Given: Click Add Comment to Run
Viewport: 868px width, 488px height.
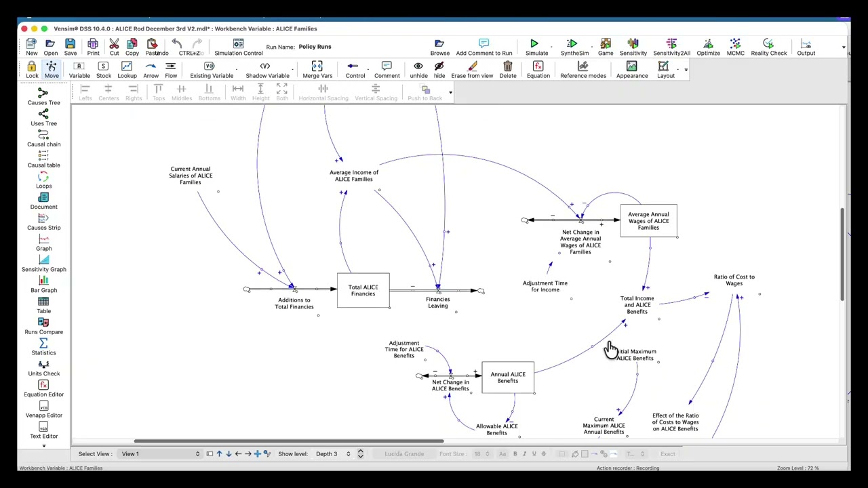Looking at the screenshot, I should pos(484,47).
